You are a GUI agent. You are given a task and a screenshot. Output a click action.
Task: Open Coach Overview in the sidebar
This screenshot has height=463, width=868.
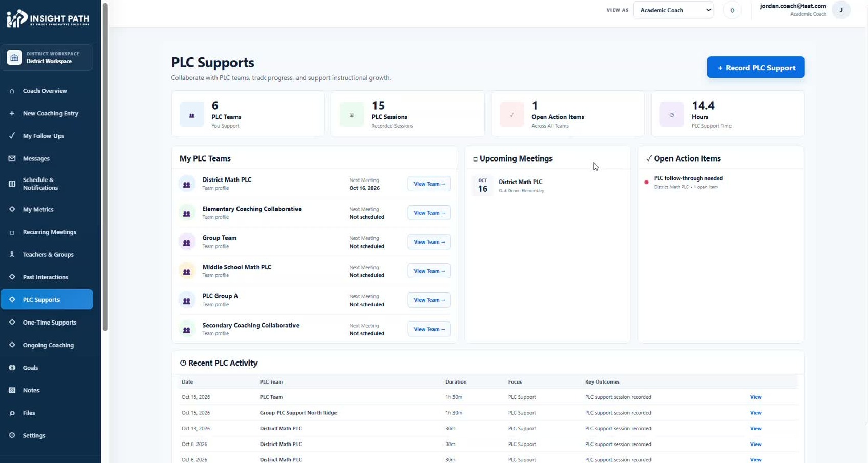click(x=47, y=91)
